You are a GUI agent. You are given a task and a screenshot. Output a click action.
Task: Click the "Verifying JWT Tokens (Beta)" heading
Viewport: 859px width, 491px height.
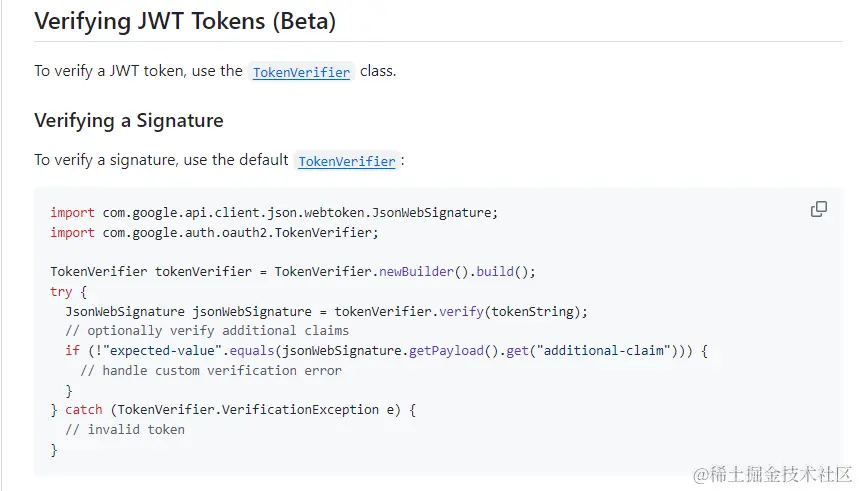point(185,21)
